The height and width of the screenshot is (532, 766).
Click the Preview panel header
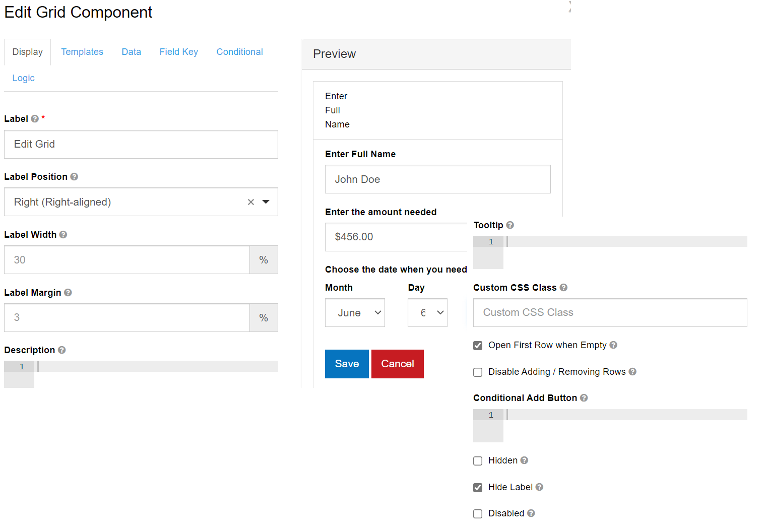436,54
